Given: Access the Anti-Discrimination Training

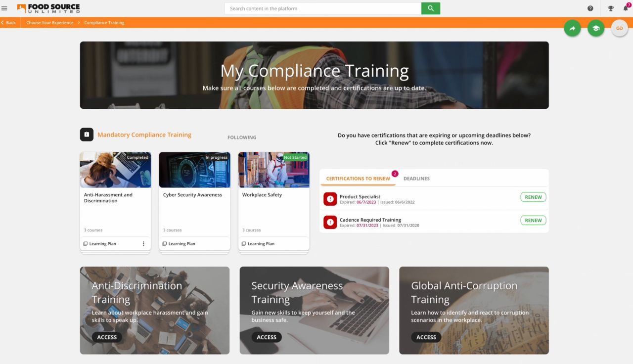Looking at the screenshot, I should 107,337.
